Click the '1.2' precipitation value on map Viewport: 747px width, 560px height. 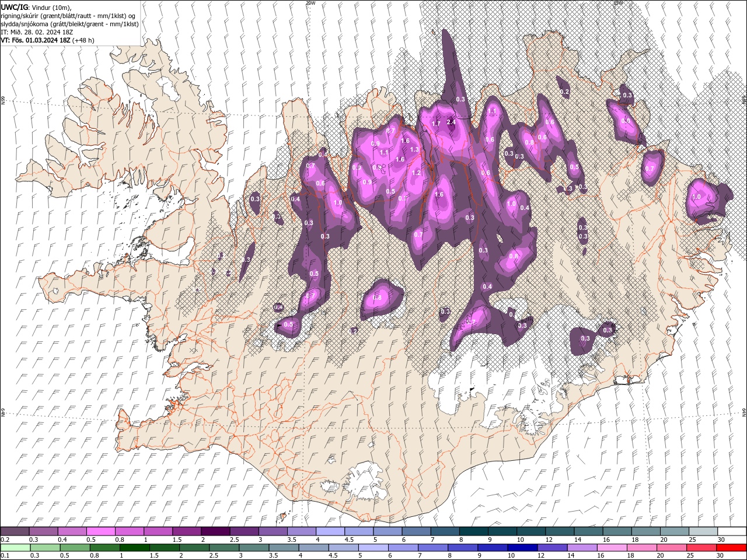tap(416, 173)
